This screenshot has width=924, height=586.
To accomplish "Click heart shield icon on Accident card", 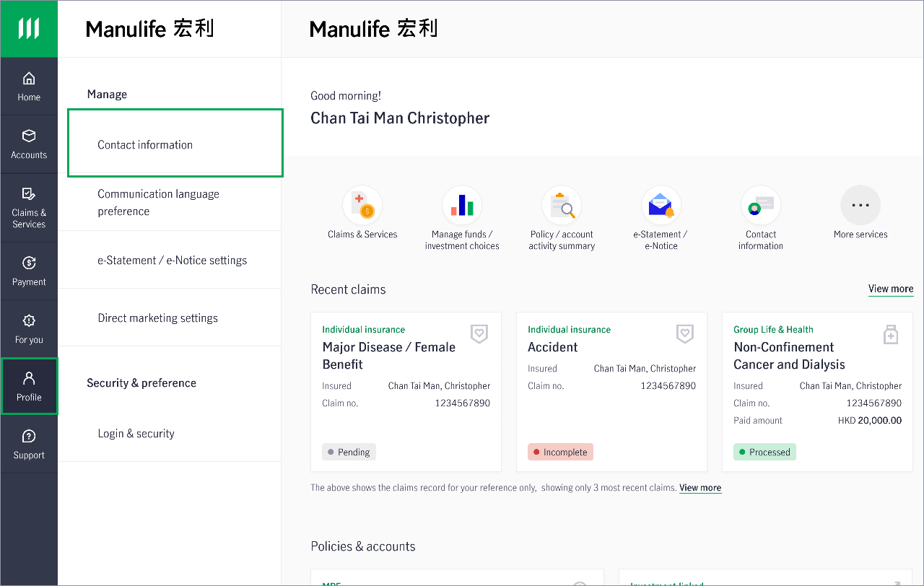I will pos(685,333).
